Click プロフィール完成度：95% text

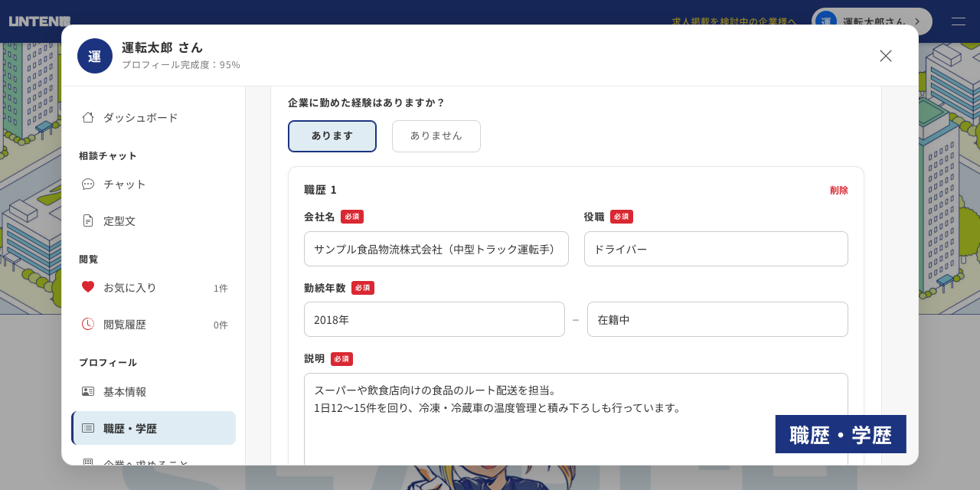point(181,64)
